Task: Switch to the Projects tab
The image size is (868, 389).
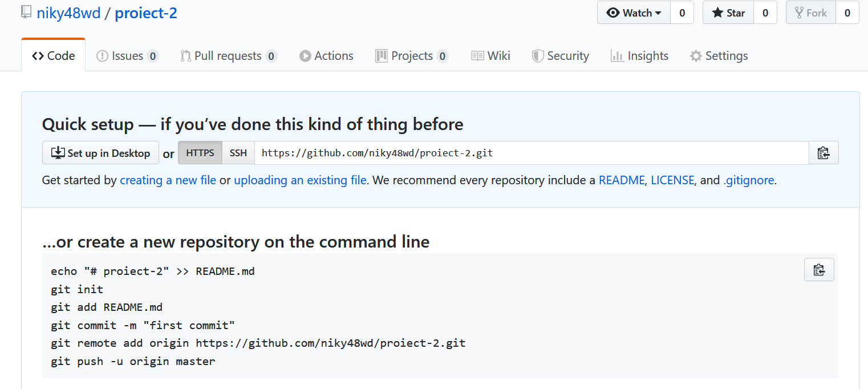Action: [x=412, y=55]
